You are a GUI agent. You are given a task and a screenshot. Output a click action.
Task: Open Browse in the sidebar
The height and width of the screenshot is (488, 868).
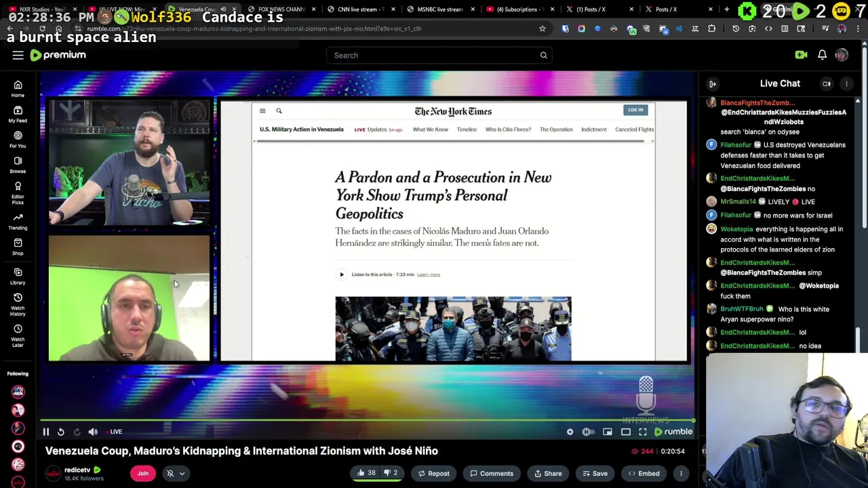(18, 165)
